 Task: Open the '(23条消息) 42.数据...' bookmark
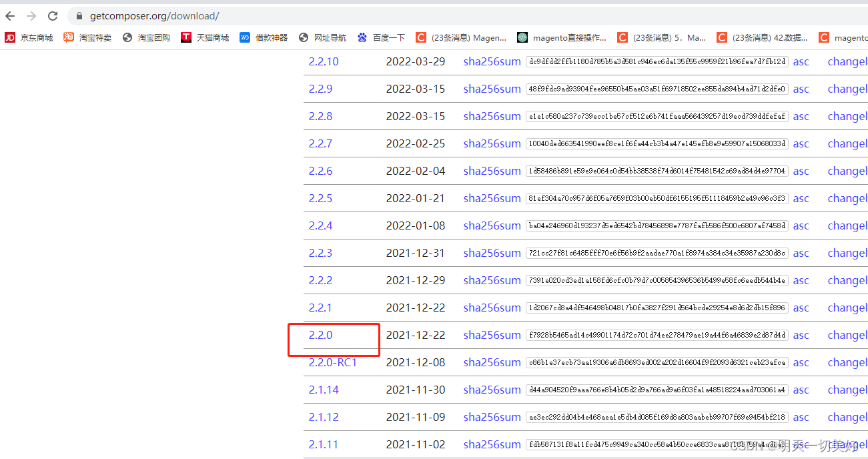(x=762, y=38)
